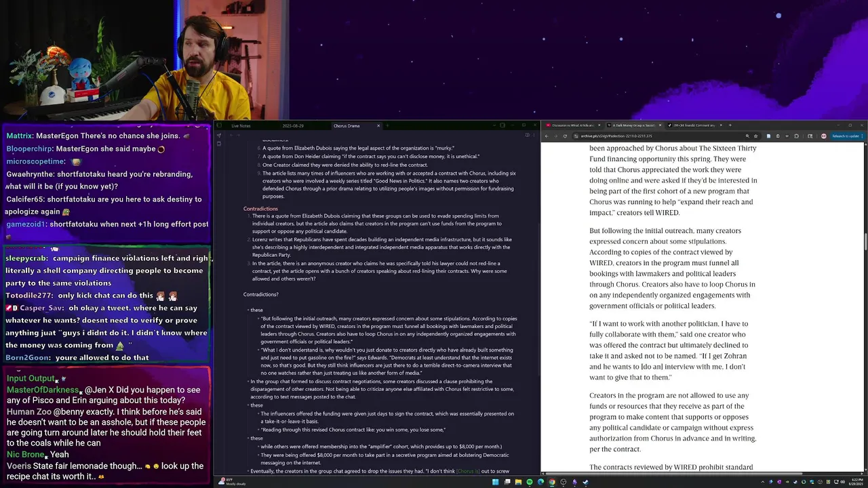
Task: Collapse the 'In the group chat formed' bullet
Action: pyautogui.click(x=247, y=381)
